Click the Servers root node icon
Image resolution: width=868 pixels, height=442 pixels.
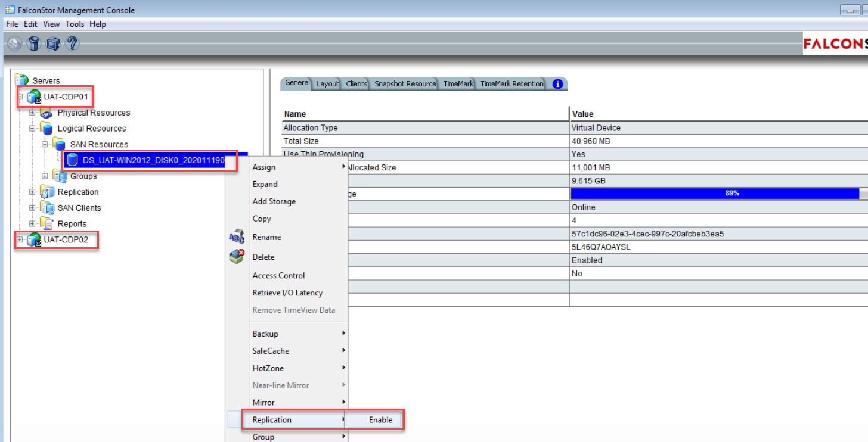pyautogui.click(x=23, y=80)
